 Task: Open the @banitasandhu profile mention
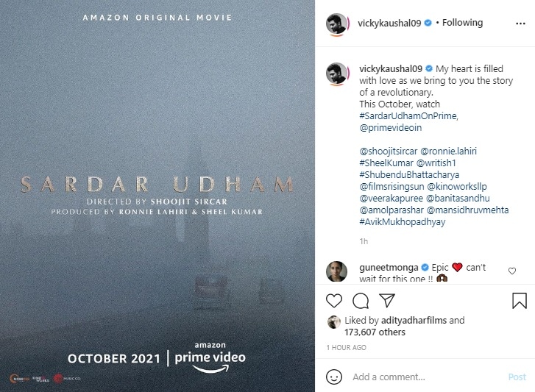coord(458,199)
